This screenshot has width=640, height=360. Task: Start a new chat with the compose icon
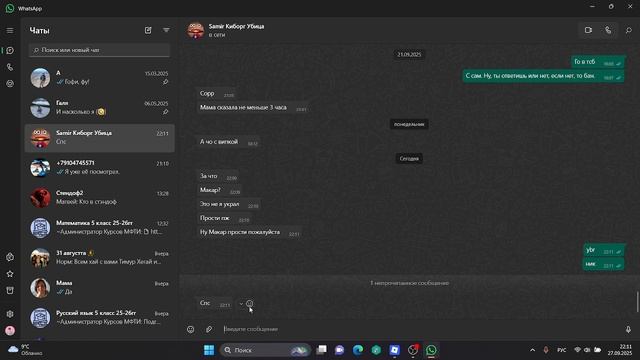pos(148,30)
